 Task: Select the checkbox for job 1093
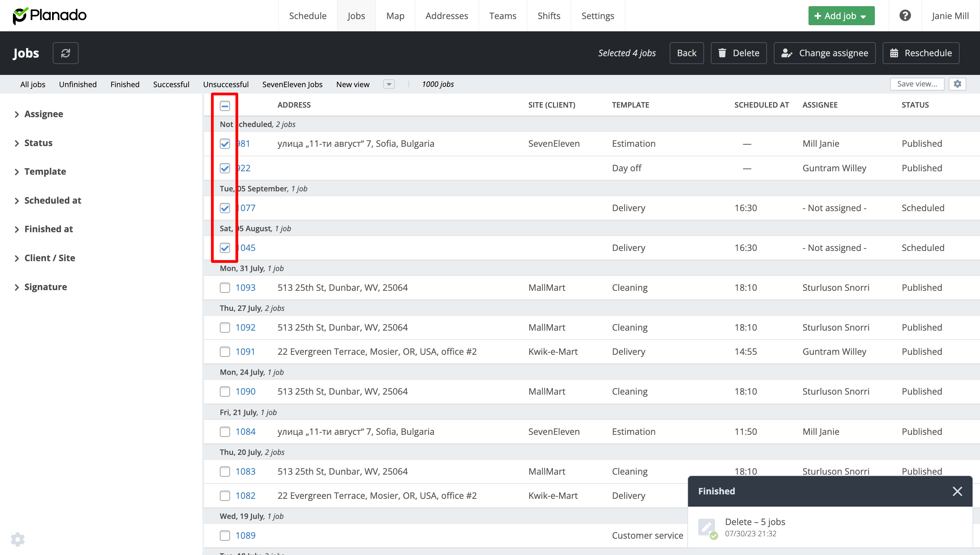point(225,288)
